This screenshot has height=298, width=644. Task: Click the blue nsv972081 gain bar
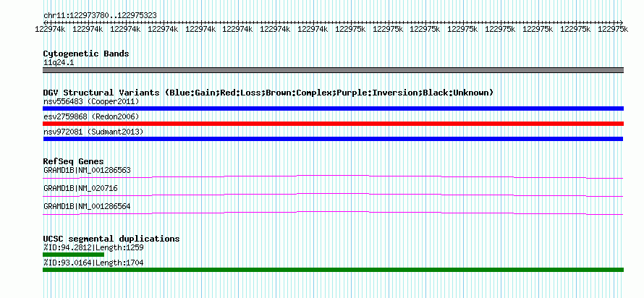(333, 139)
